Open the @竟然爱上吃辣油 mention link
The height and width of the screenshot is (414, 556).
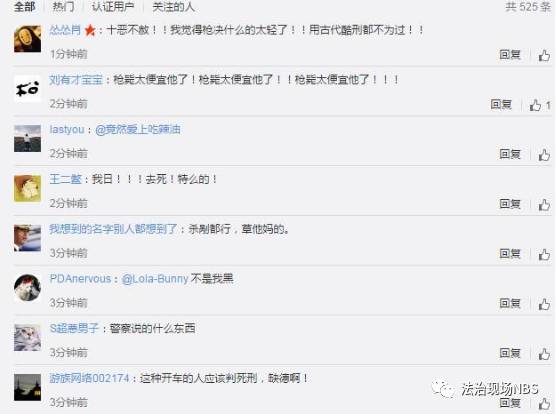click(x=138, y=129)
